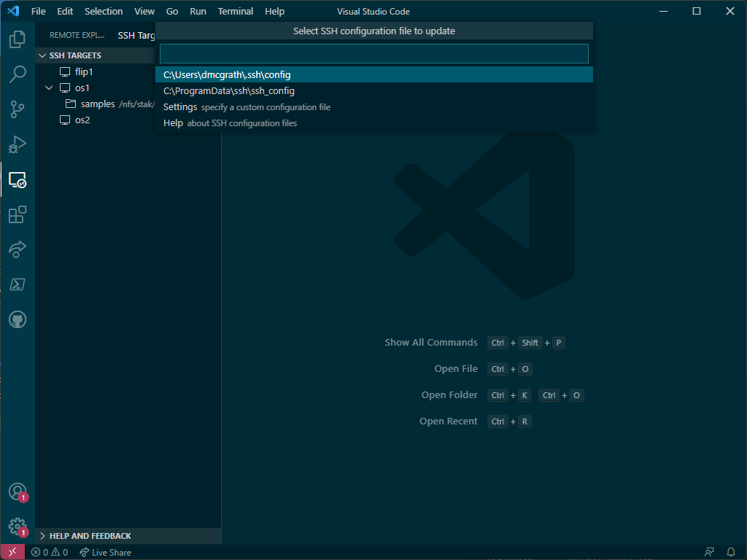The width and height of the screenshot is (747, 560).
Task: Minimize the Visual Studio Code window
Action: point(663,11)
